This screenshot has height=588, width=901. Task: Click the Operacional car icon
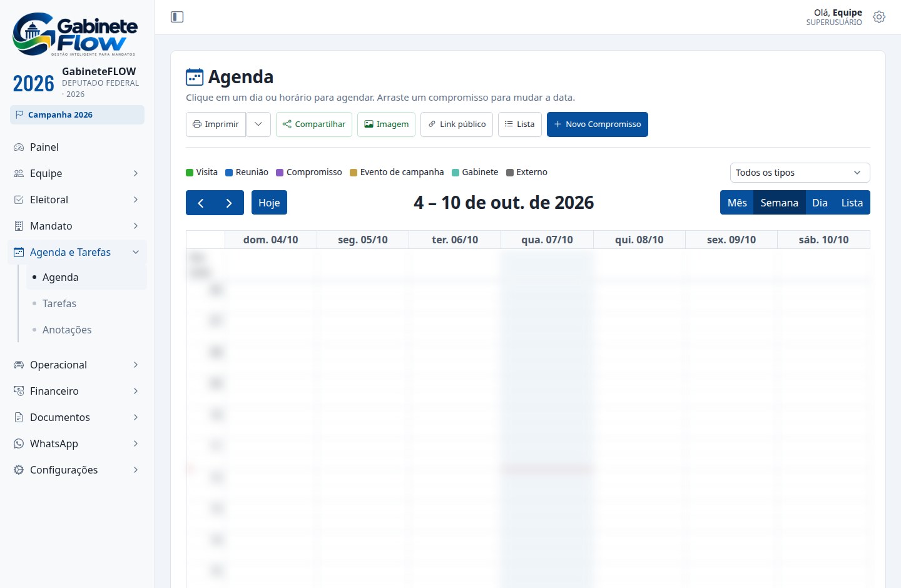tap(19, 365)
